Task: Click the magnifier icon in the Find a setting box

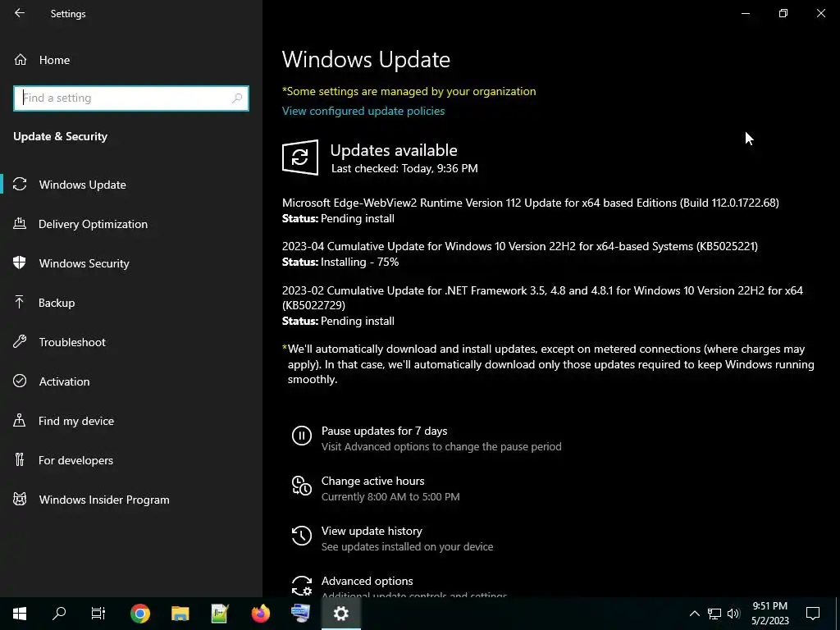Action: [x=237, y=98]
